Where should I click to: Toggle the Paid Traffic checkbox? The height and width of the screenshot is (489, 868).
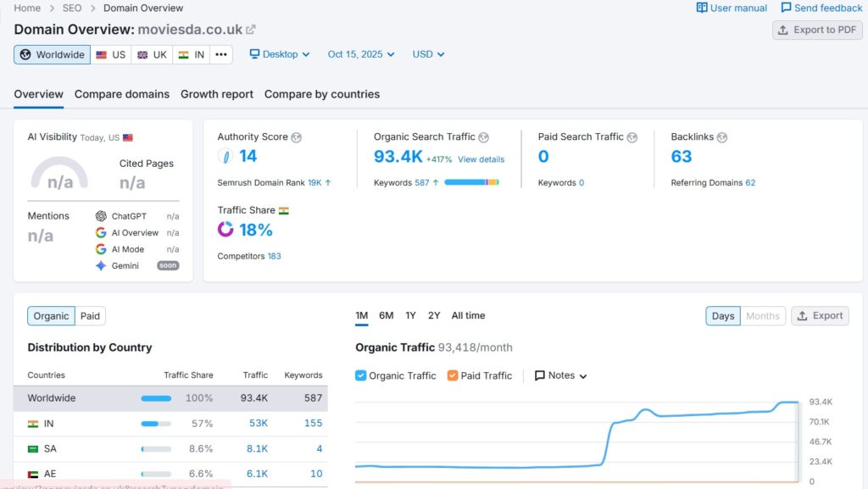(x=453, y=375)
